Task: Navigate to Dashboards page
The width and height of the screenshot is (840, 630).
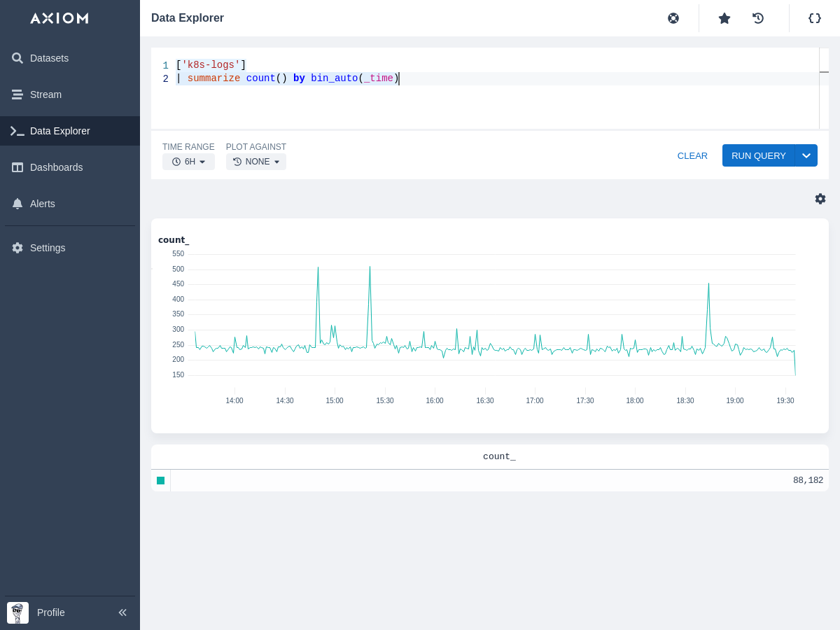Action: pos(56,167)
